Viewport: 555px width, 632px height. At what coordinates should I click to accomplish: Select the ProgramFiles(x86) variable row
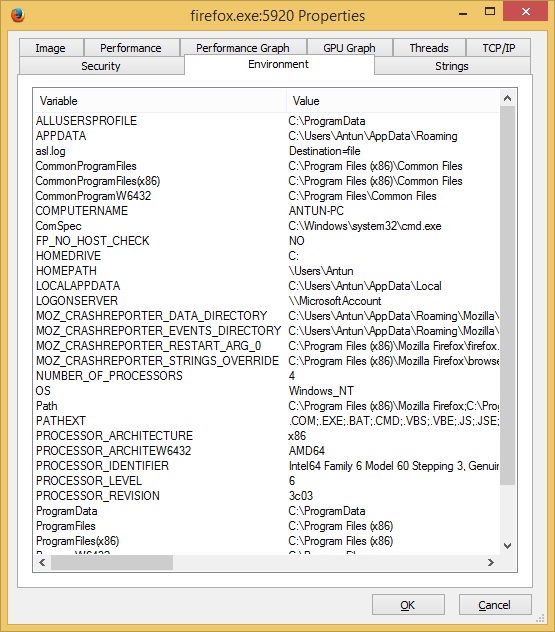[x=266, y=541]
